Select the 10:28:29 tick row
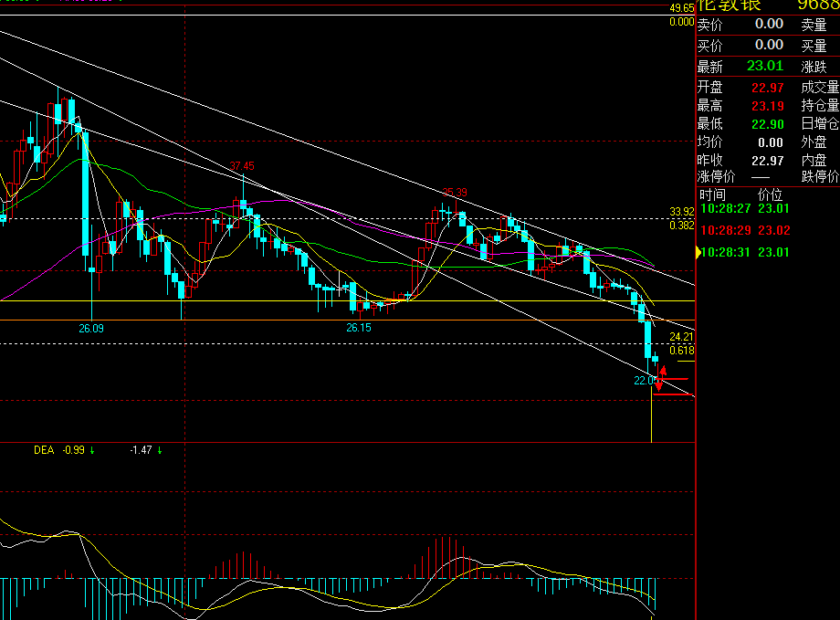 click(743, 231)
